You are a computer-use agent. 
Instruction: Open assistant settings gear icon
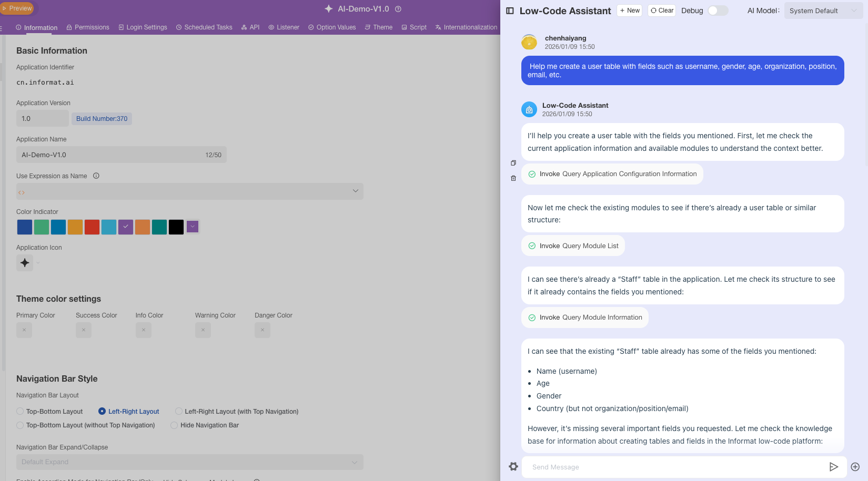click(x=513, y=466)
